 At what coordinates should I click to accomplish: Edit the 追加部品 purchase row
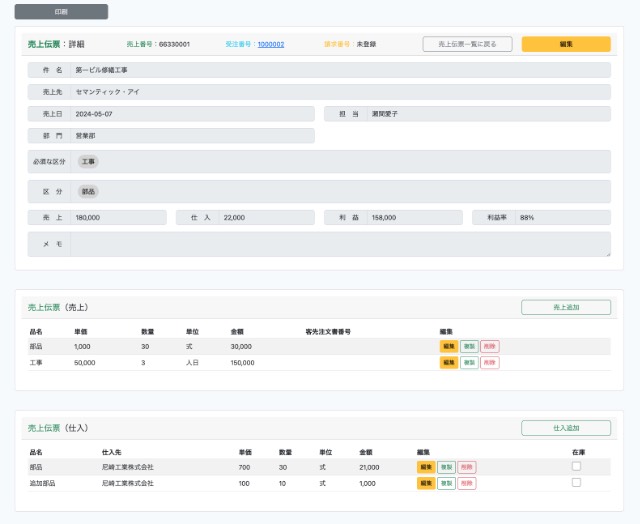(426, 483)
